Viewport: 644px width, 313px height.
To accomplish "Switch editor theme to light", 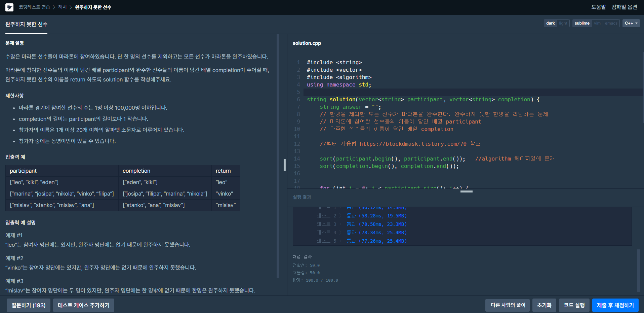I will coord(563,23).
